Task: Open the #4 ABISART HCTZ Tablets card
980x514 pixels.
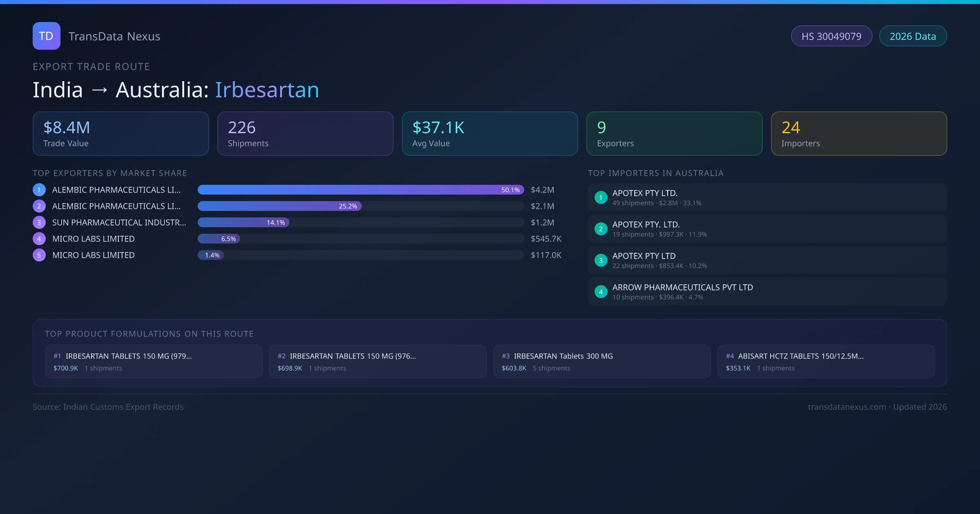Action: pyautogui.click(x=826, y=361)
